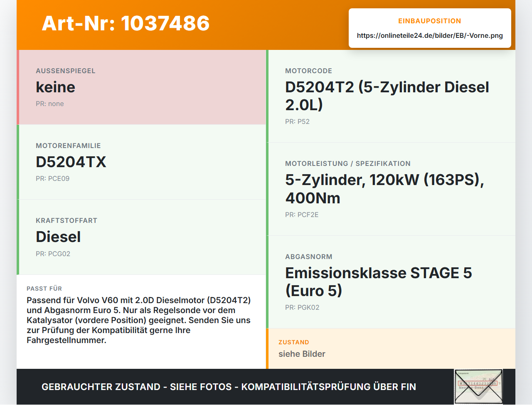Select the Passend für Volvo V60 description
Screen dimensions: 532x405
[x=139, y=320]
